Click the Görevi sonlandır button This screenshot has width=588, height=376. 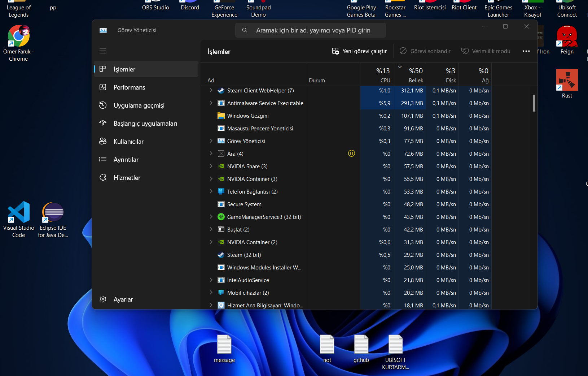point(425,51)
